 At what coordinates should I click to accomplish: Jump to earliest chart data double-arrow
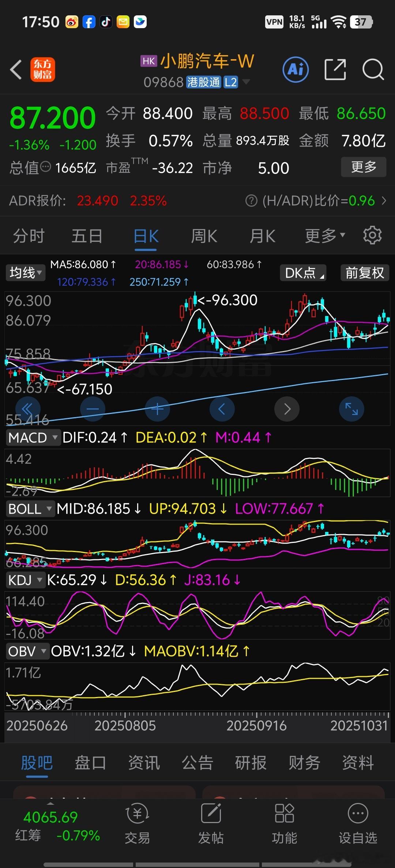point(28,409)
